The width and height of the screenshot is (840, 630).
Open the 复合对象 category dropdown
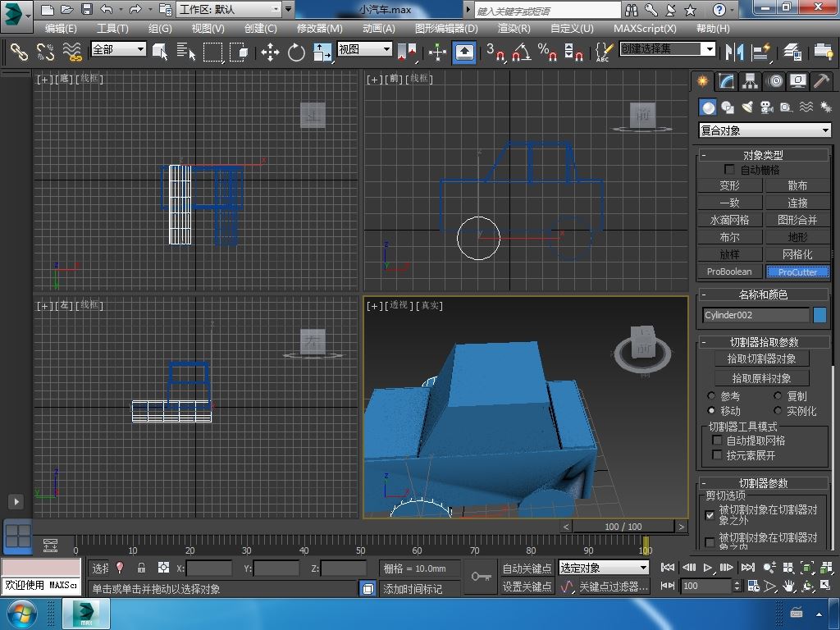[765, 130]
